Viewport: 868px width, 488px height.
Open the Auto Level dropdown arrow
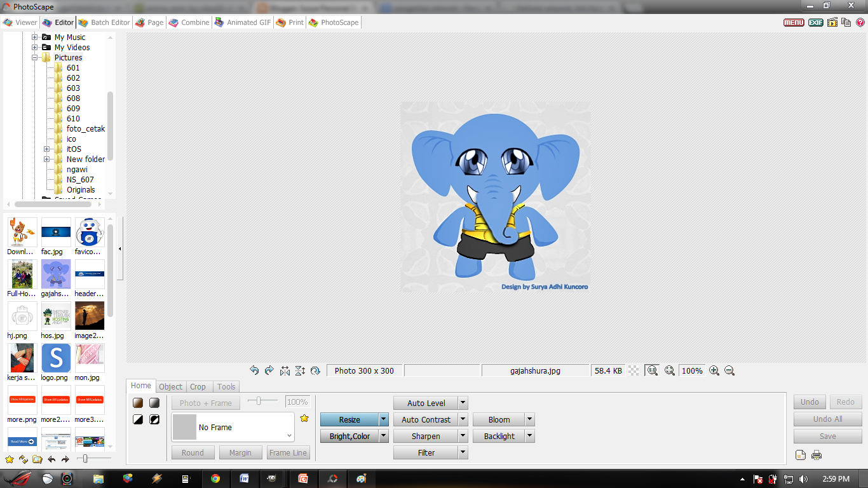[x=463, y=403]
